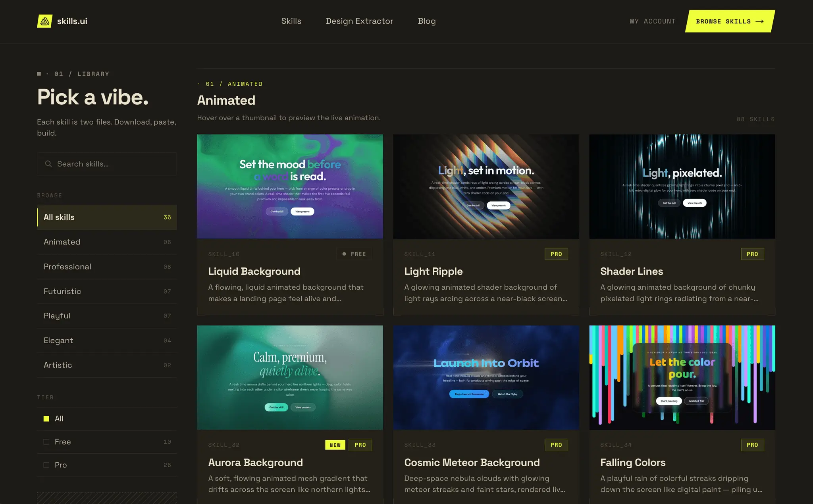Image resolution: width=813 pixels, height=504 pixels.
Task: Open the Design Extractor page
Action: (360, 21)
